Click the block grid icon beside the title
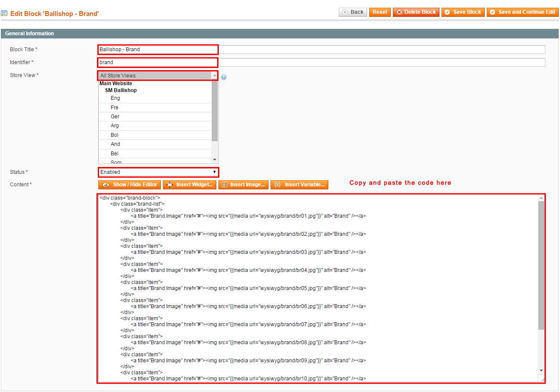 (x=4, y=13)
